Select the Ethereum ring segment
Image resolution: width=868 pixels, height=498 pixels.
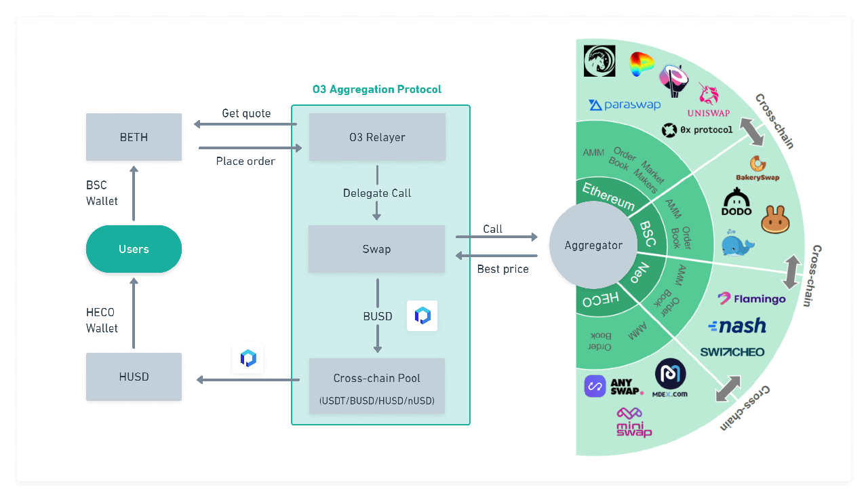coord(609,197)
